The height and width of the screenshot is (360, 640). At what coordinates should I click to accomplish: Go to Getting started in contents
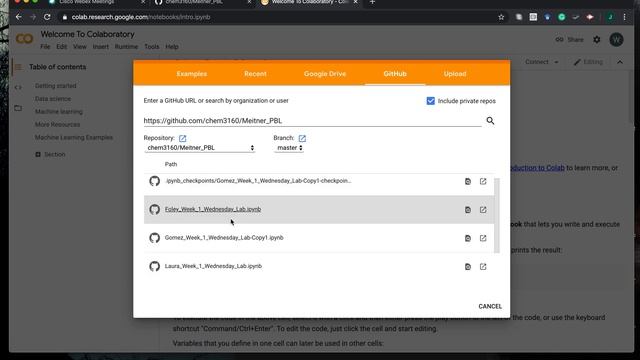(x=56, y=86)
